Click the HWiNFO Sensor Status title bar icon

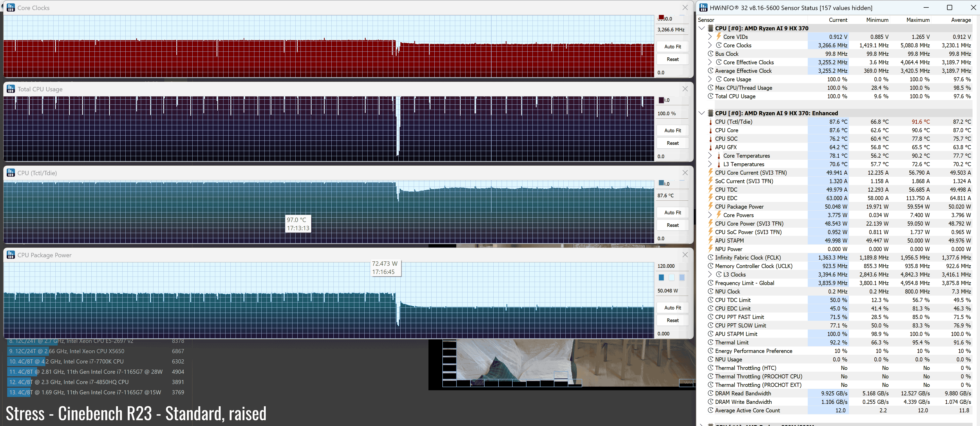(703, 8)
